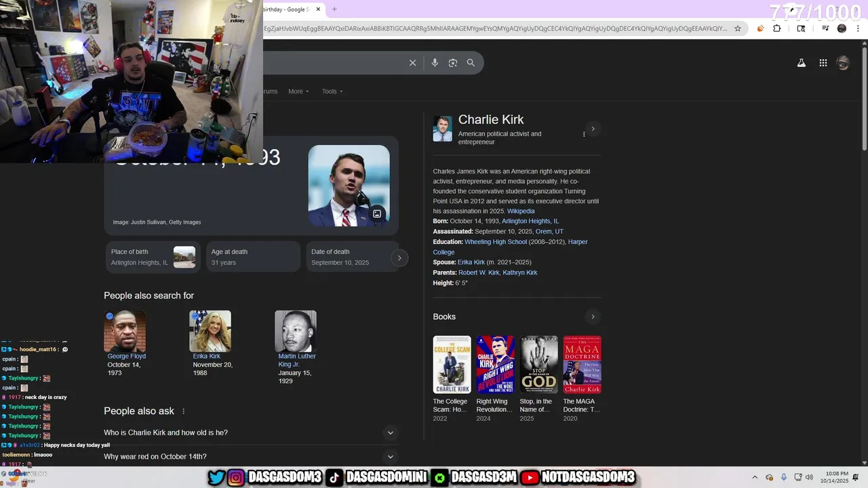Start voice search with the microphone icon

point(435,63)
